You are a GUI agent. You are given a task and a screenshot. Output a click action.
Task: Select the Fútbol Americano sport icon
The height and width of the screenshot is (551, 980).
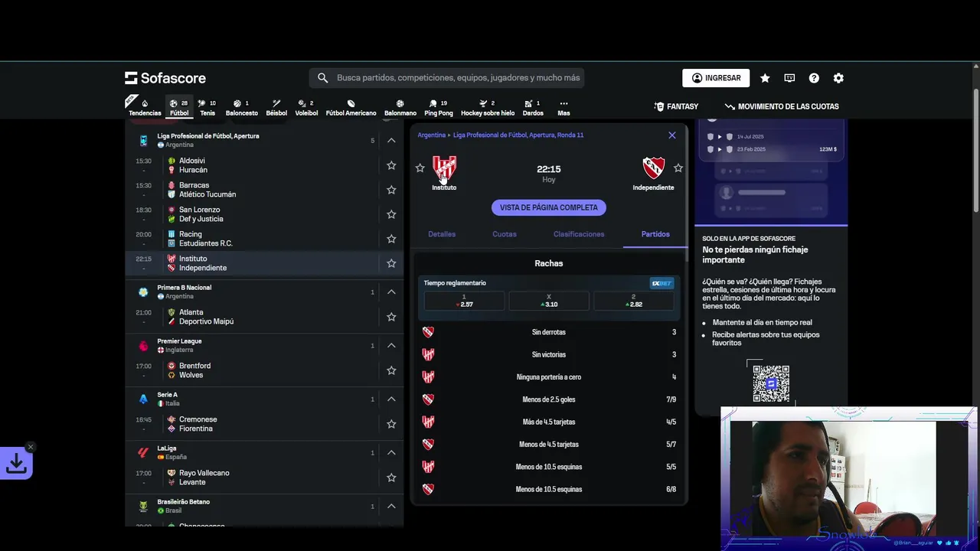[x=351, y=108]
